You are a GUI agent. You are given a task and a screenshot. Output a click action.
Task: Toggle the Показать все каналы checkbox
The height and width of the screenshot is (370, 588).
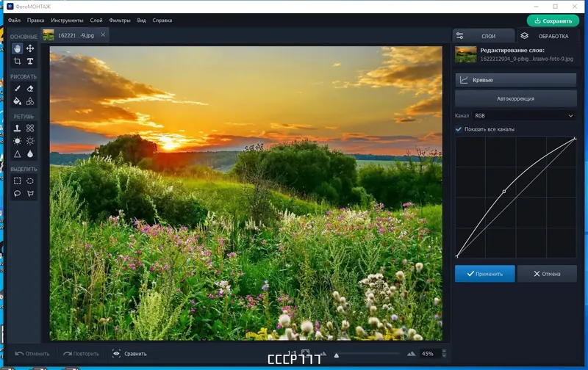click(x=458, y=129)
